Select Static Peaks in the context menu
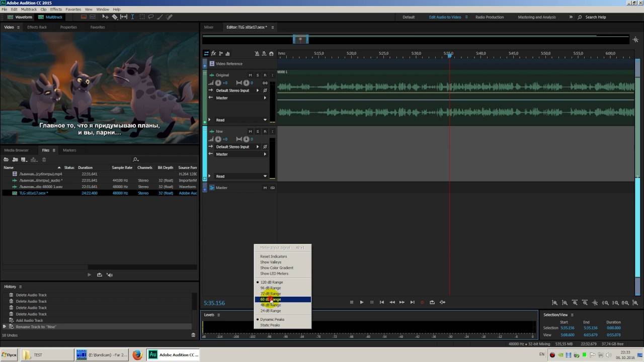This screenshot has height=362, width=644. [x=270, y=325]
